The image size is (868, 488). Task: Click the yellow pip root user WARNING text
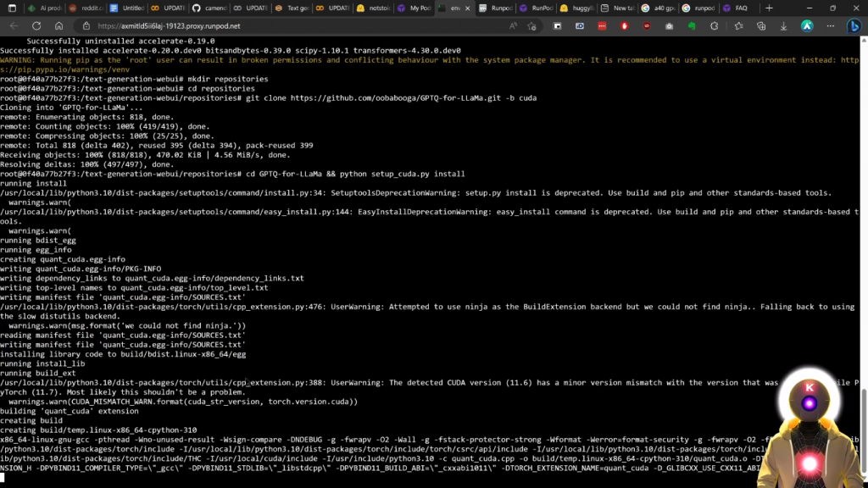tap(429, 64)
